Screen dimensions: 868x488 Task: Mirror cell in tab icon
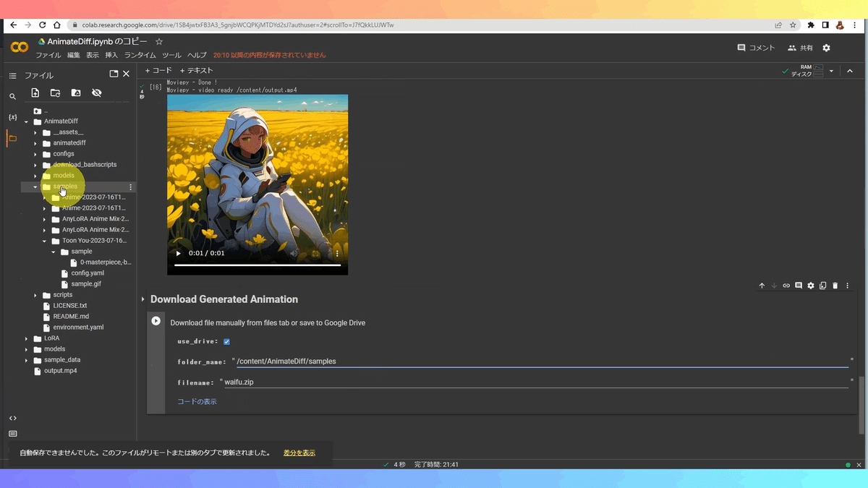[x=823, y=286]
